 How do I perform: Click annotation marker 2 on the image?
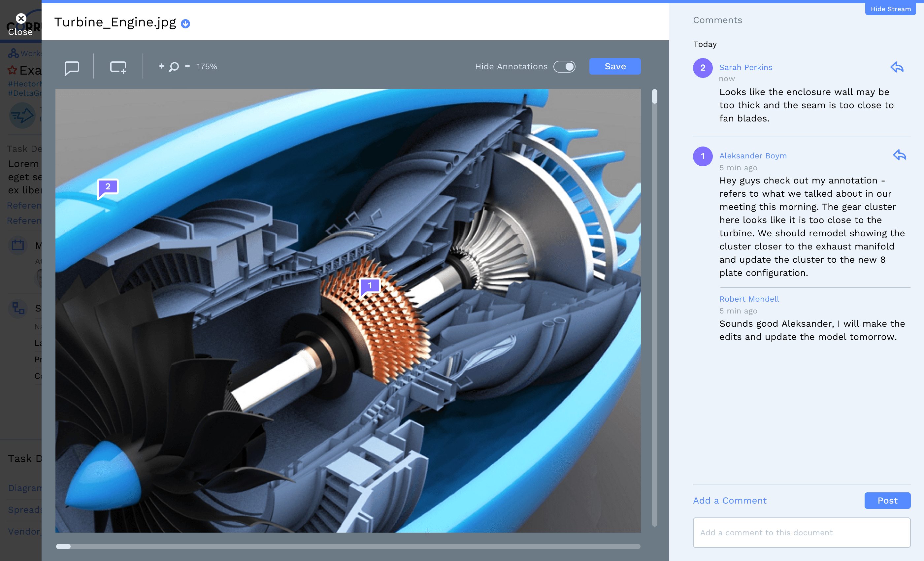coord(108,187)
